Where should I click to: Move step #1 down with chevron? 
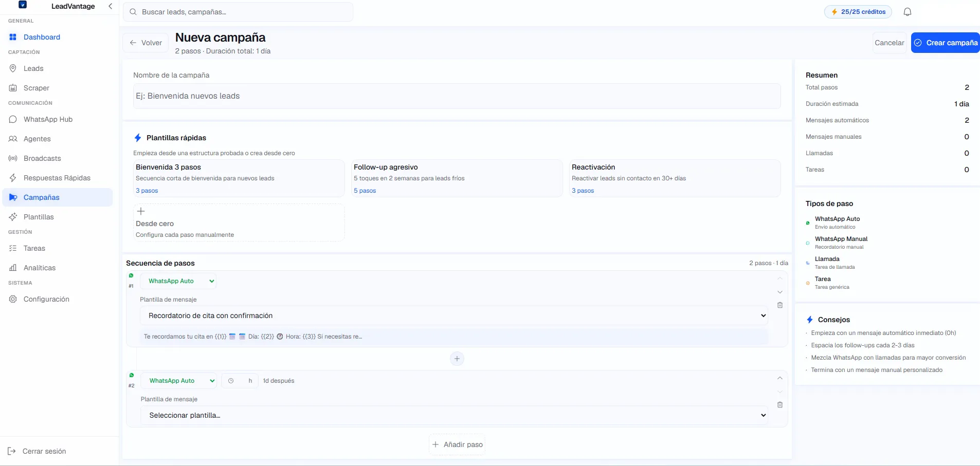780,292
